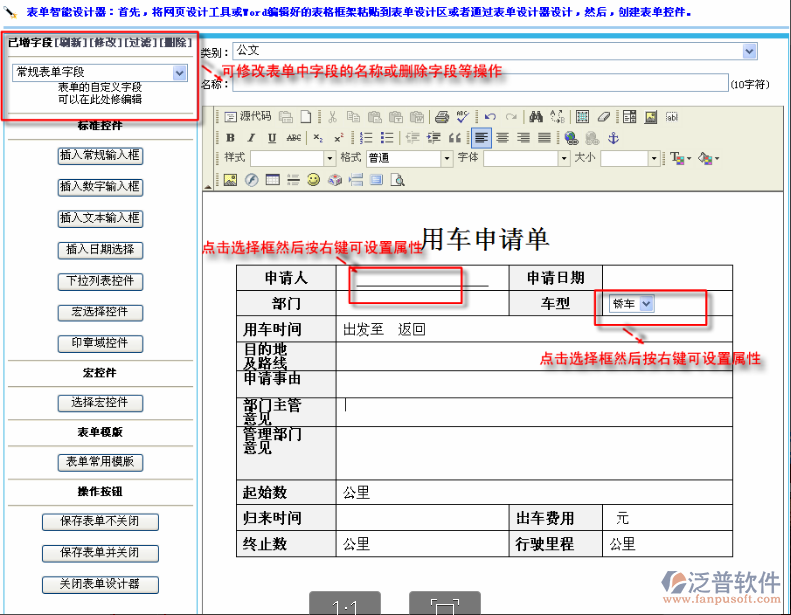Open the 格式 format dropdown
Viewport: 791px width, 615px height.
[x=446, y=159]
